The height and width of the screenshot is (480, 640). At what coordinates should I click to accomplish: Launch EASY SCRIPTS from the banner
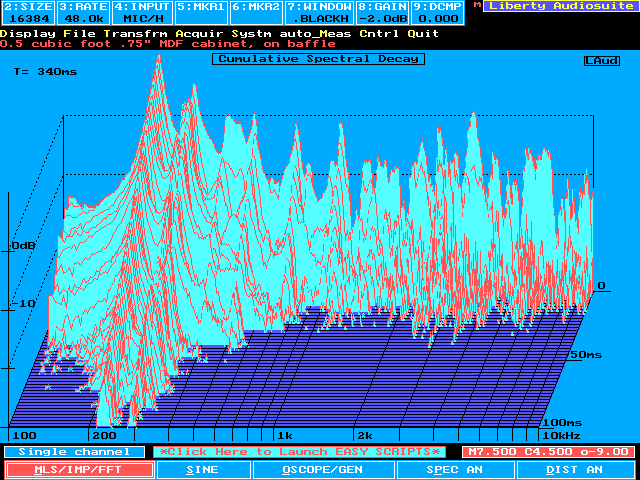tap(301, 452)
